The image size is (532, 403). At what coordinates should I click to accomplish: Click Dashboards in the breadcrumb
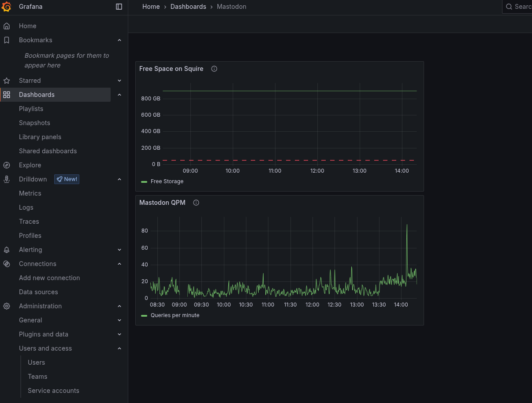(188, 7)
